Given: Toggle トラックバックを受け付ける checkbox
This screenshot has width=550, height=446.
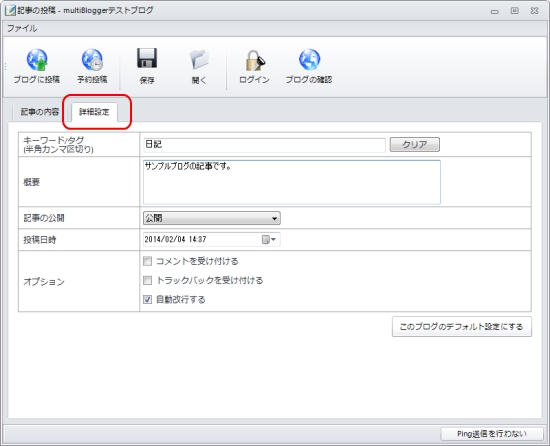Looking at the screenshot, I should (147, 281).
